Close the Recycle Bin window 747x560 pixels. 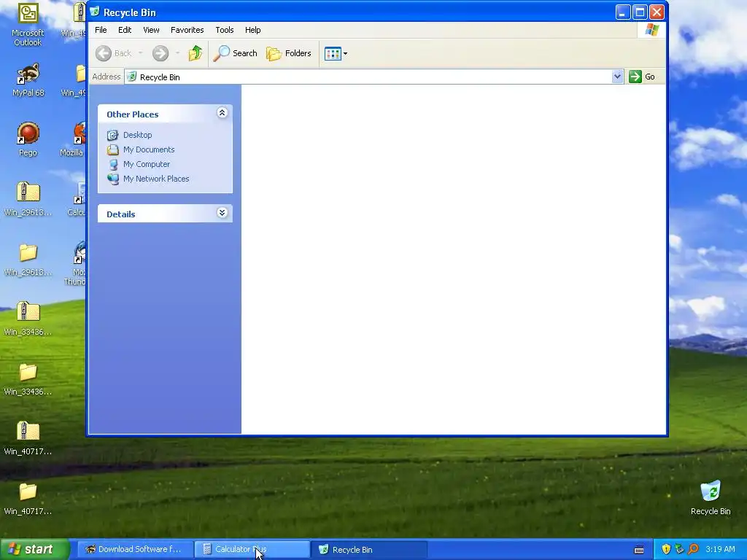(x=657, y=12)
